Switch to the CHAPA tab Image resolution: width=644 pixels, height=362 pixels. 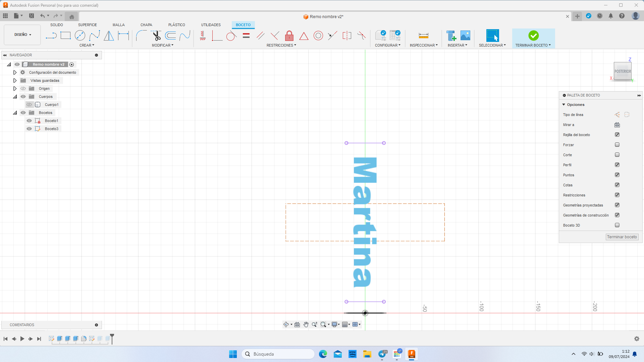point(146,25)
